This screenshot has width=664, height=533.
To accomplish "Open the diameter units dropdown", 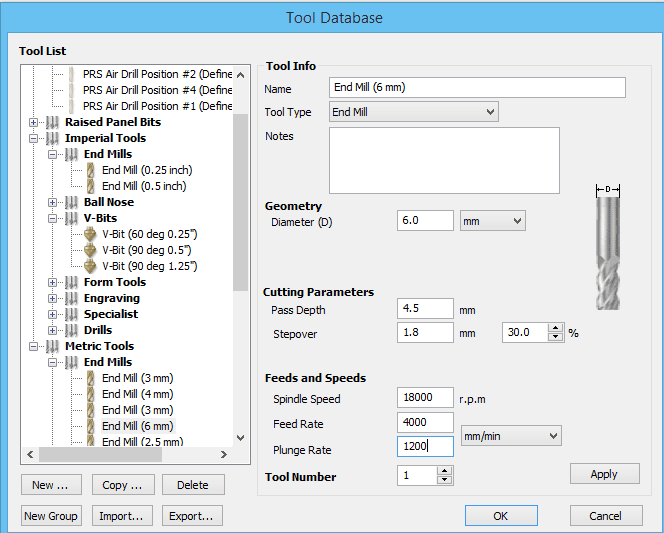I will pos(492,221).
